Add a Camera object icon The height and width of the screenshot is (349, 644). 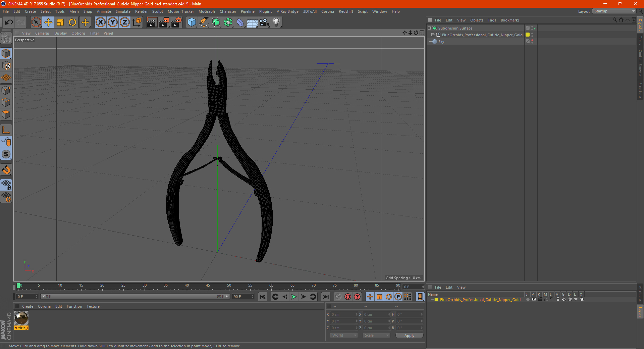(x=264, y=22)
